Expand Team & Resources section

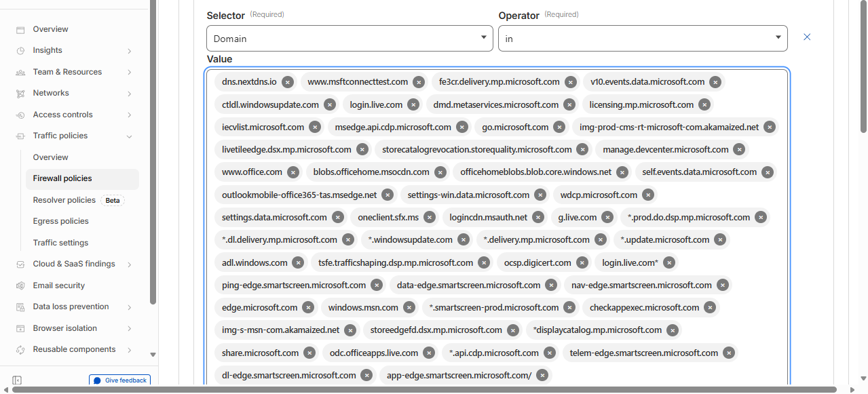(x=129, y=72)
